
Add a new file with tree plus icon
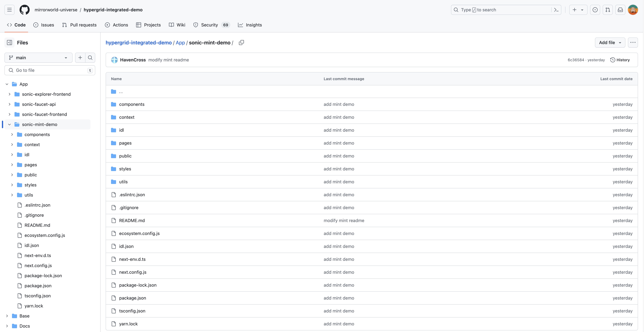click(80, 58)
